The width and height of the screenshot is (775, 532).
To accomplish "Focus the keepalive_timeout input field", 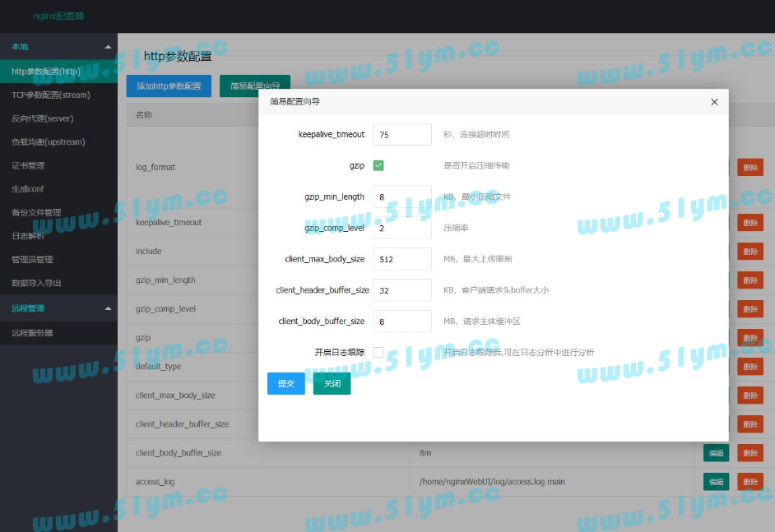I will (x=402, y=134).
